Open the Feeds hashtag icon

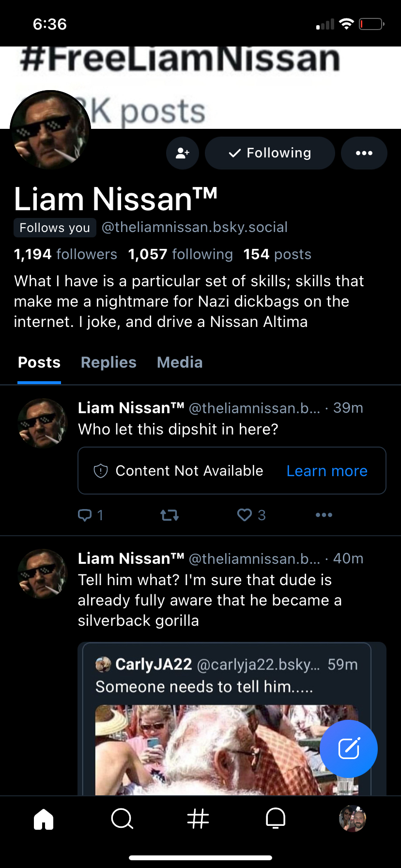[x=198, y=819]
